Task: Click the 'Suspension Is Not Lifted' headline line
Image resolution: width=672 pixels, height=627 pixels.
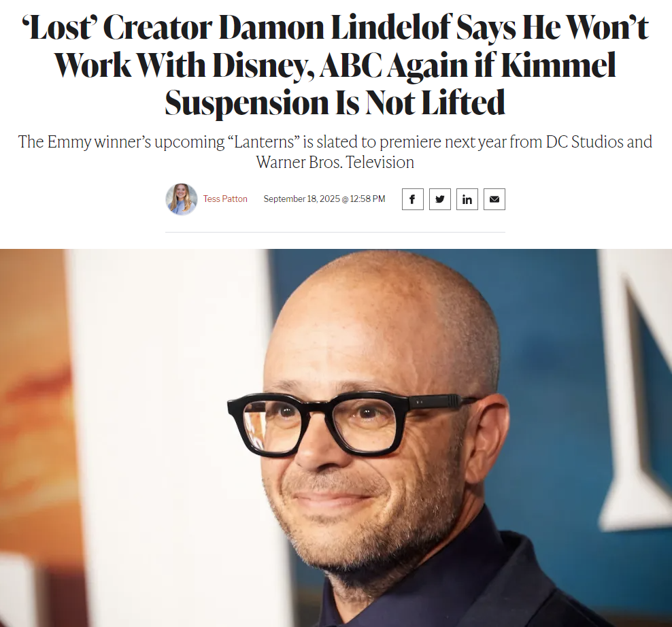Action: click(x=335, y=103)
